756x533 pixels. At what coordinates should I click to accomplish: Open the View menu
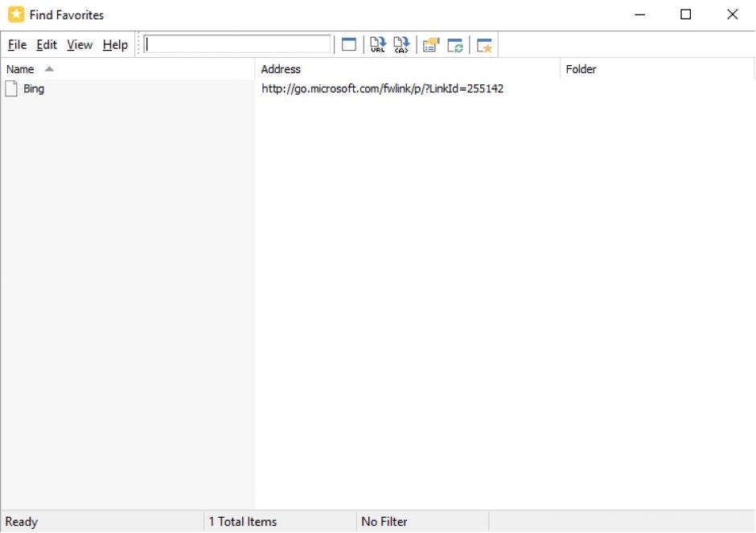point(80,45)
